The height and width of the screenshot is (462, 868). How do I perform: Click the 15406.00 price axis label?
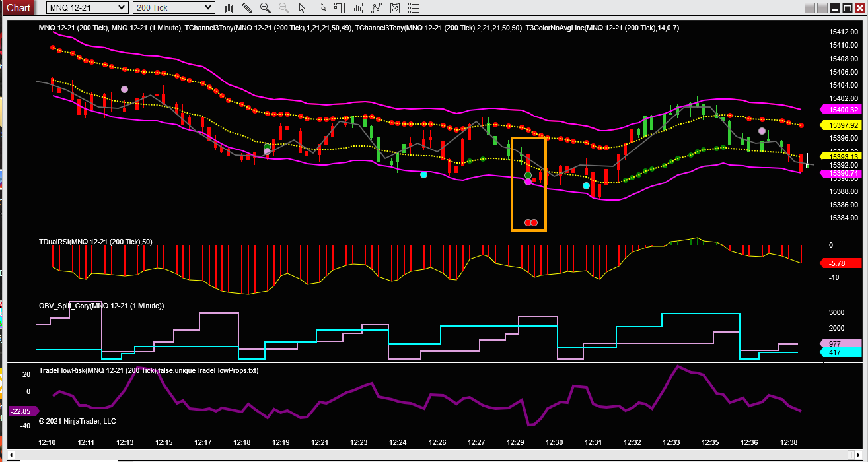coord(844,72)
